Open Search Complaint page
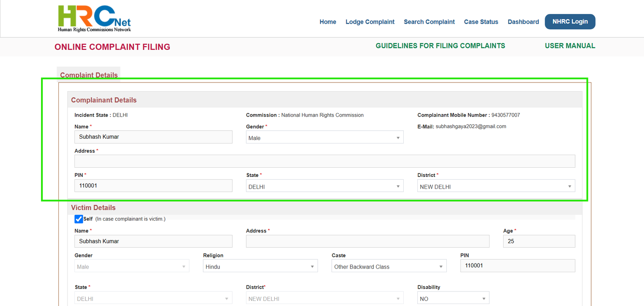The image size is (644, 306). point(429,22)
